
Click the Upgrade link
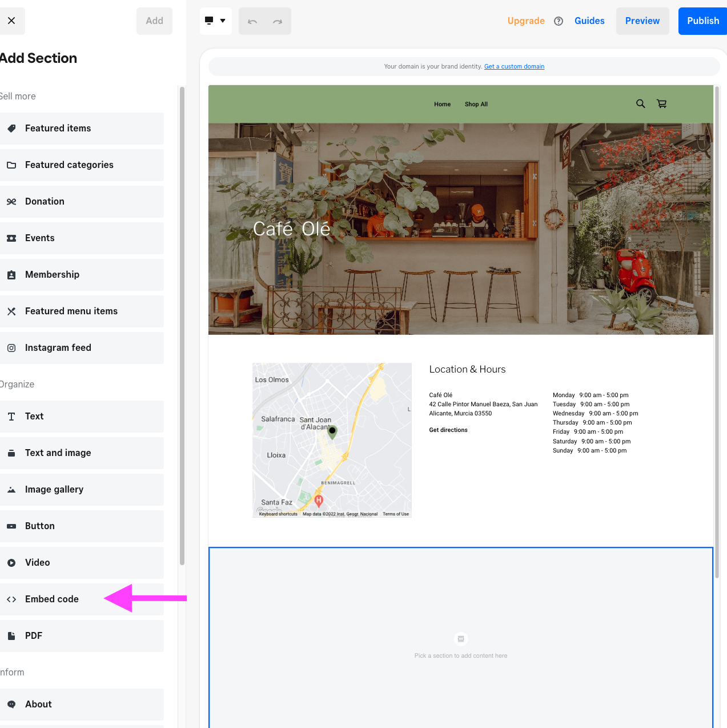point(526,21)
